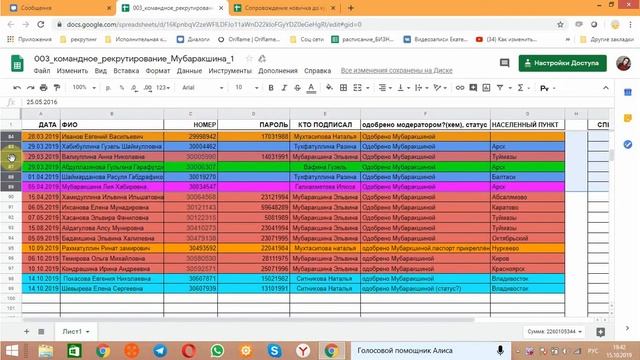
Task: Undo the last action in toolbar
Action: (17, 88)
